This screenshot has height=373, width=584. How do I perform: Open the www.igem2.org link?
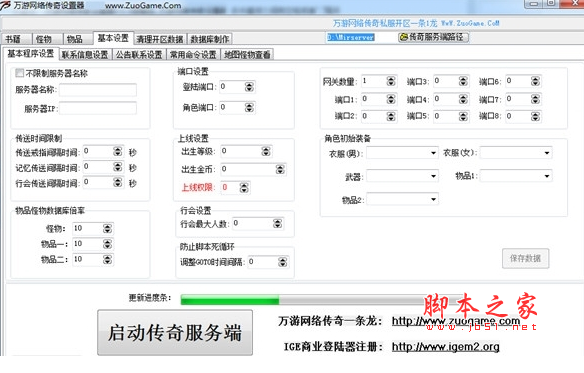[445, 347]
